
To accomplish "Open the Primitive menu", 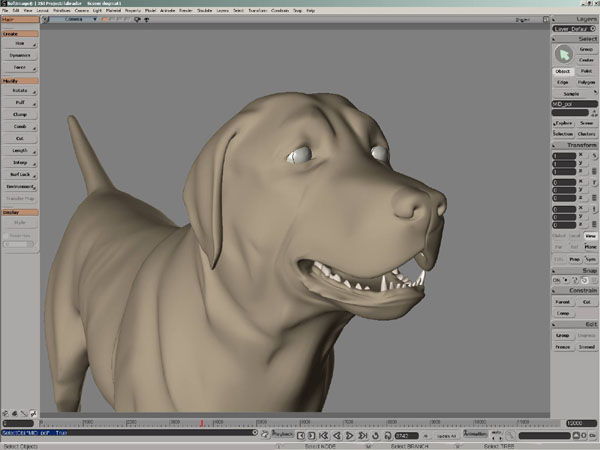I will tap(62, 10).
